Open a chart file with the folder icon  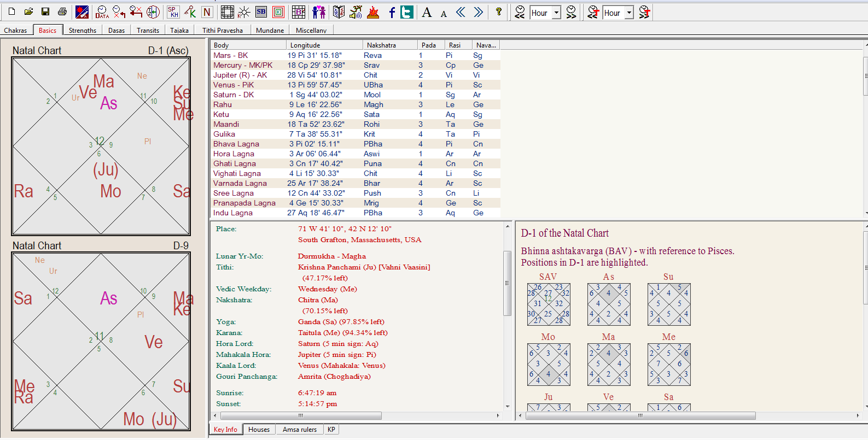[x=28, y=12]
